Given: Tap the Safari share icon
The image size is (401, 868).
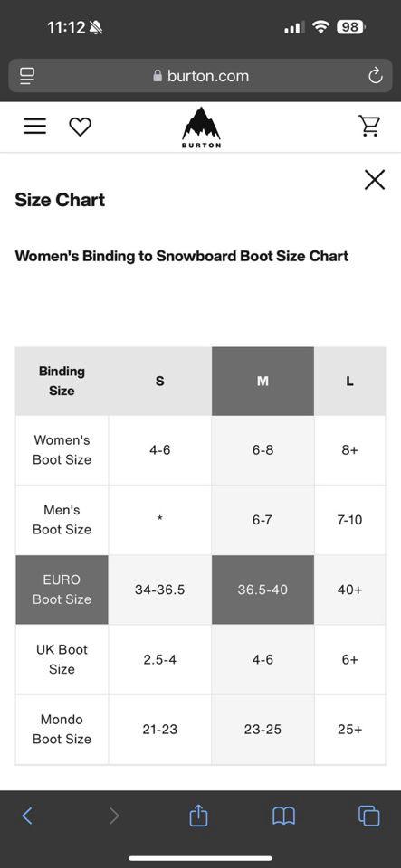Looking at the screenshot, I should (198, 815).
